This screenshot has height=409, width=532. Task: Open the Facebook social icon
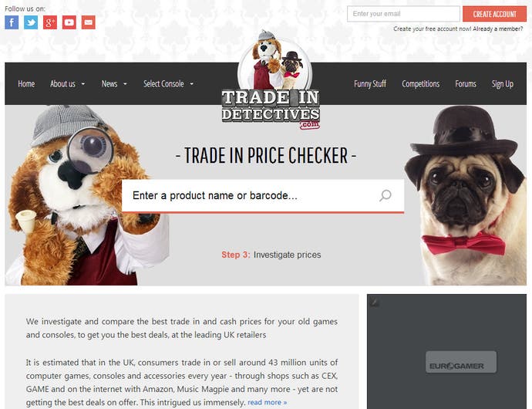click(x=12, y=22)
